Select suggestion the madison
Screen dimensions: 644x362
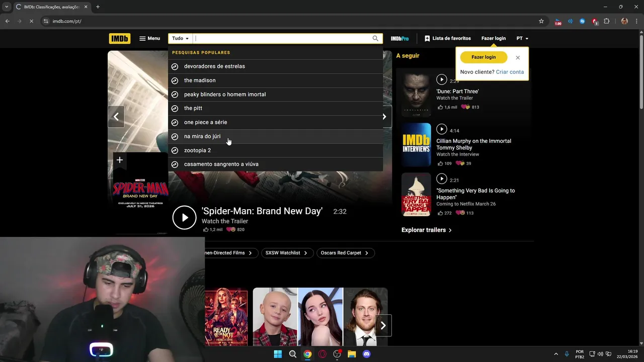coord(275,80)
